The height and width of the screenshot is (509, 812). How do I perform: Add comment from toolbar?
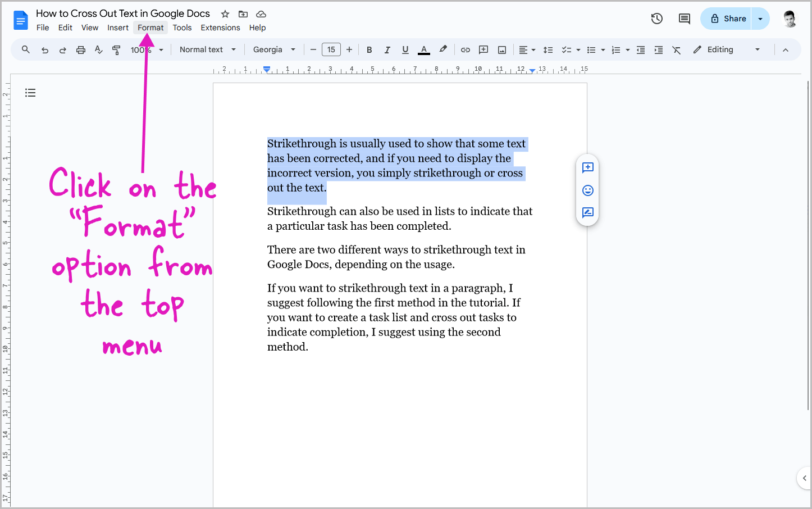(483, 49)
